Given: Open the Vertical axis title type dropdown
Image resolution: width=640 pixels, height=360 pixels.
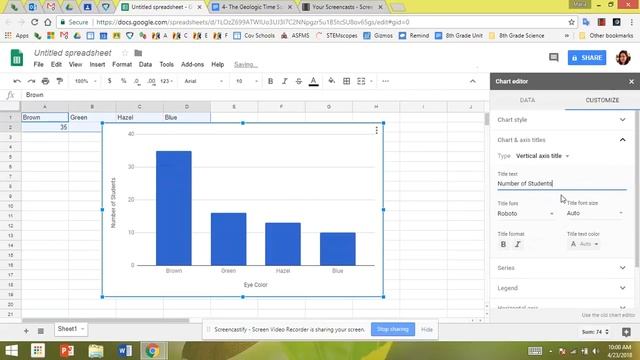Looking at the screenshot, I should pos(542,156).
